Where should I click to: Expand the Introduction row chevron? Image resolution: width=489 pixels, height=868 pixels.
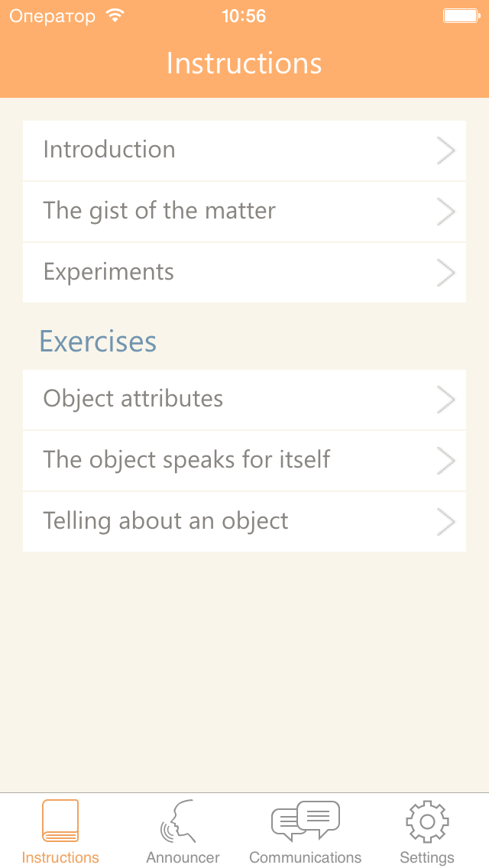click(x=445, y=151)
